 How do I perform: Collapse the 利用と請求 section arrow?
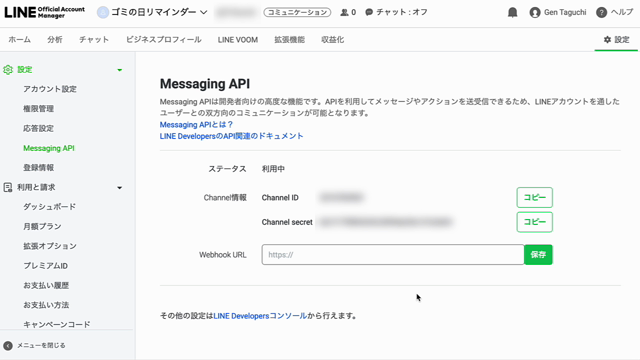tap(120, 188)
